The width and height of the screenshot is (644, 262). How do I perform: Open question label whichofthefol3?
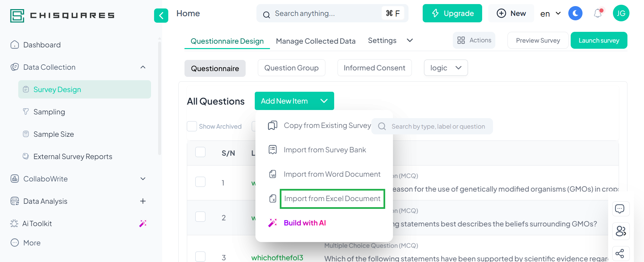pyautogui.click(x=277, y=258)
